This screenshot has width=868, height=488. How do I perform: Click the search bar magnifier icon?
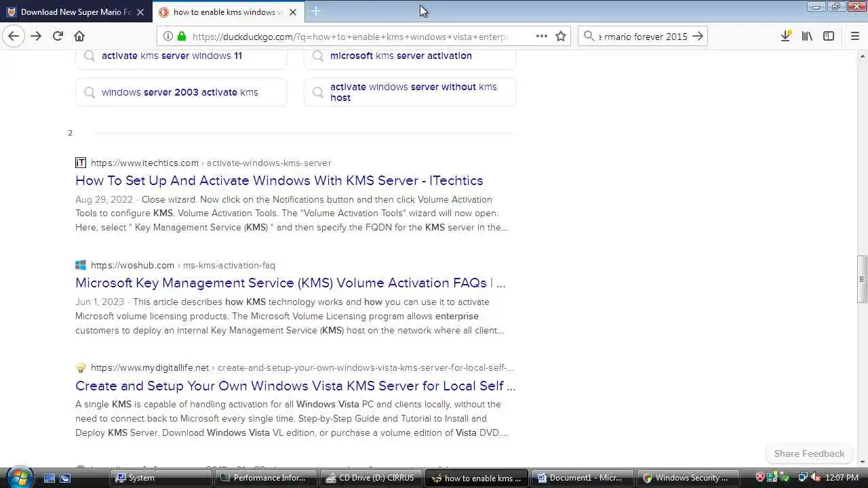pyautogui.click(x=589, y=37)
